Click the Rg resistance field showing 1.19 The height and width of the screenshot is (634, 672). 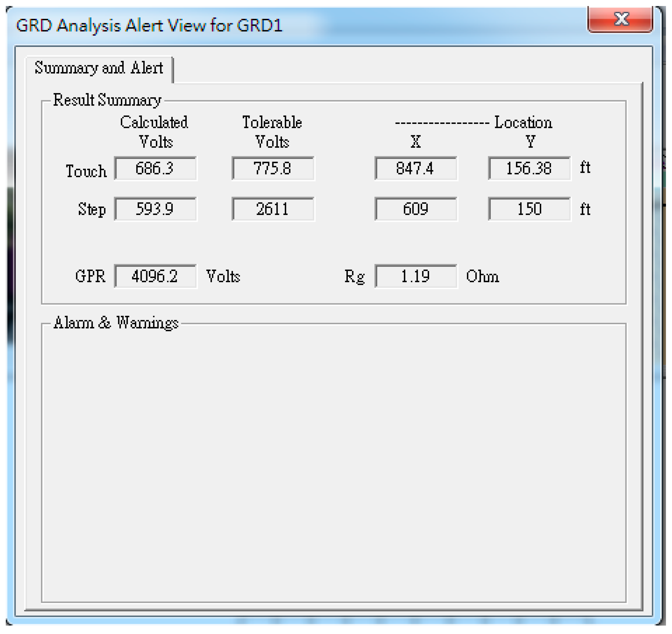tap(416, 277)
